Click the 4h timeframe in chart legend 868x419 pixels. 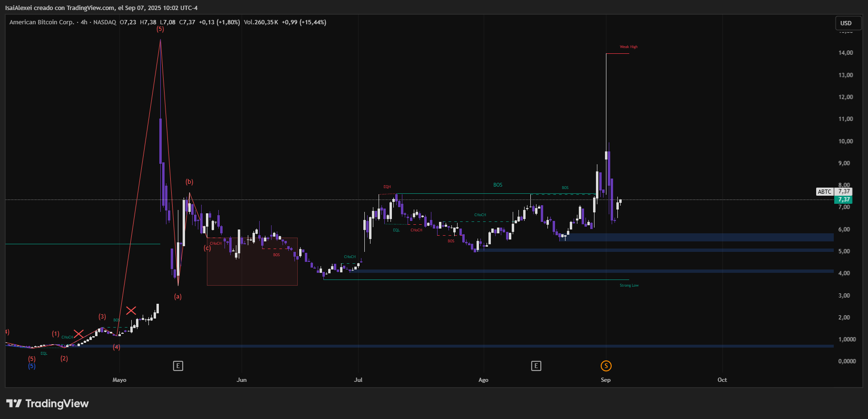point(84,22)
